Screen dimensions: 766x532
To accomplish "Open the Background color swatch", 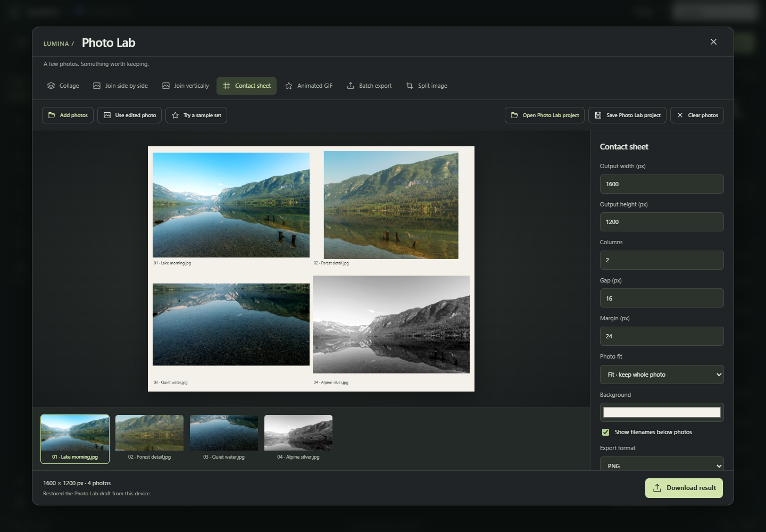I will (x=662, y=412).
